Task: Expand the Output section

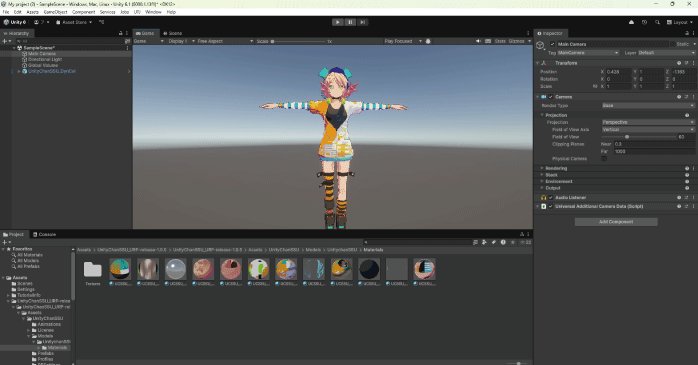Action: pyautogui.click(x=542, y=188)
